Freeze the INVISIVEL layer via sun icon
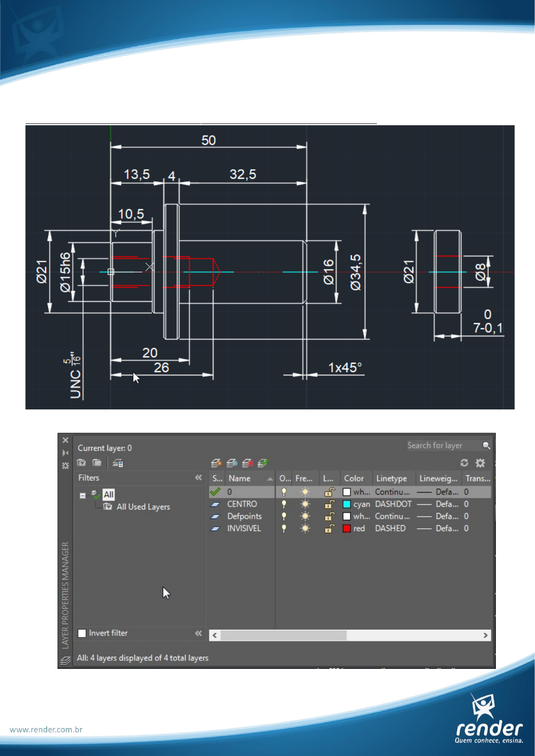The width and height of the screenshot is (535, 756). click(x=305, y=528)
